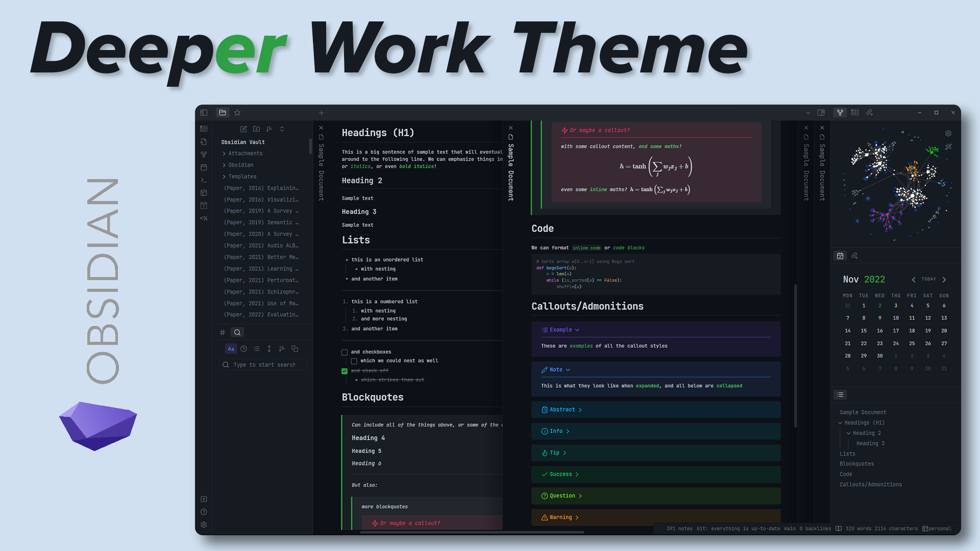Go to previous month in calendar
This screenshot has width=980, height=551.
click(914, 280)
